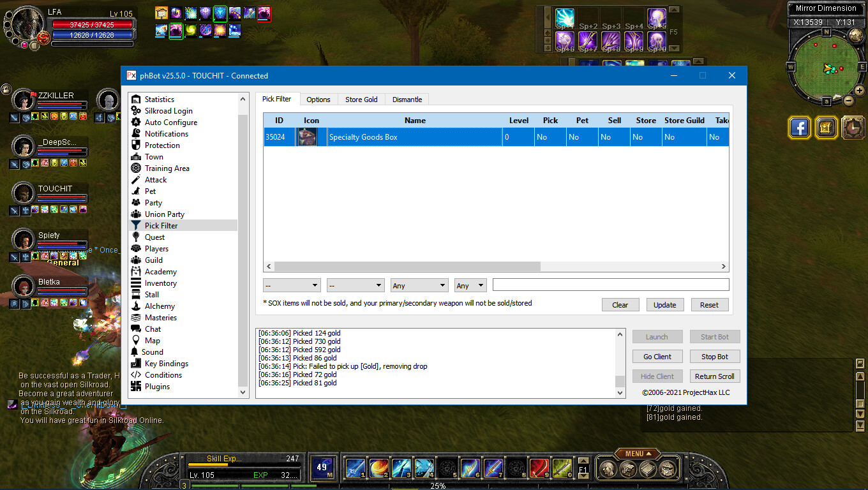Viewport: 868px width, 490px height.
Task: Open the wide Any dropdown
Action: (x=419, y=286)
